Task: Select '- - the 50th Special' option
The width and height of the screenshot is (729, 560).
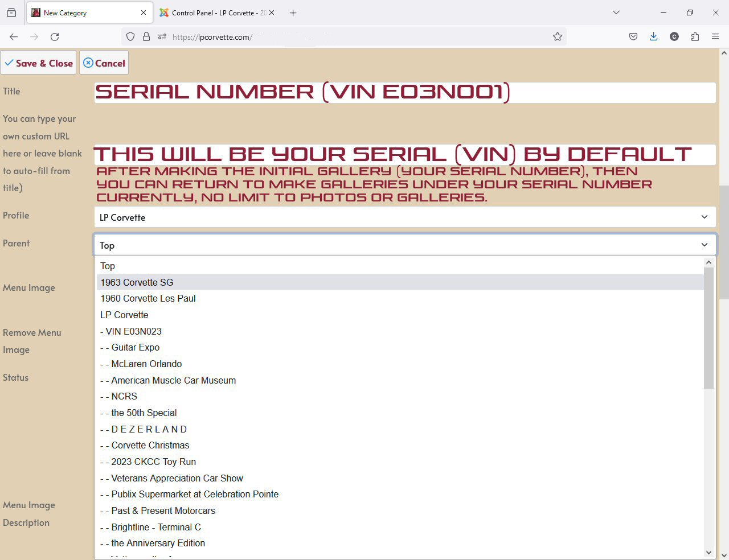Action: pos(400,413)
